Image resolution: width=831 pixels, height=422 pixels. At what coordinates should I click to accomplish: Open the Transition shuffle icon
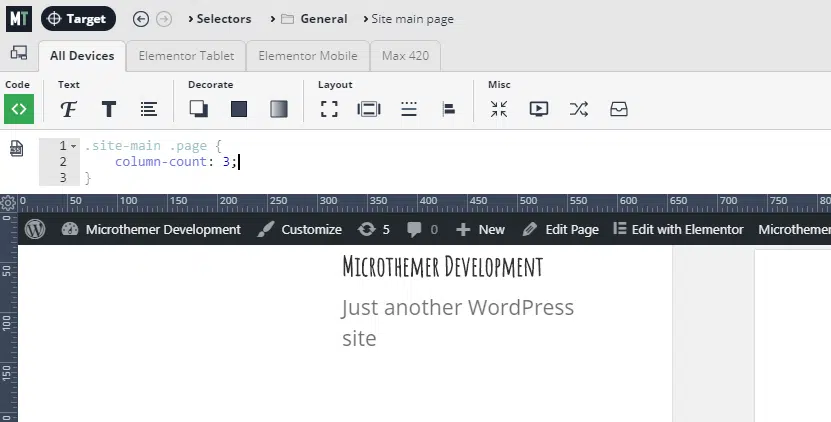pyautogui.click(x=579, y=109)
